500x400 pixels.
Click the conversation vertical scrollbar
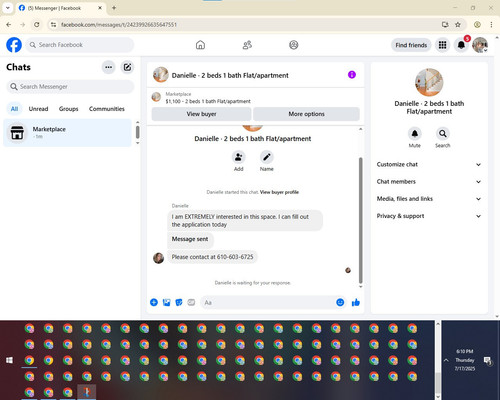point(361,220)
